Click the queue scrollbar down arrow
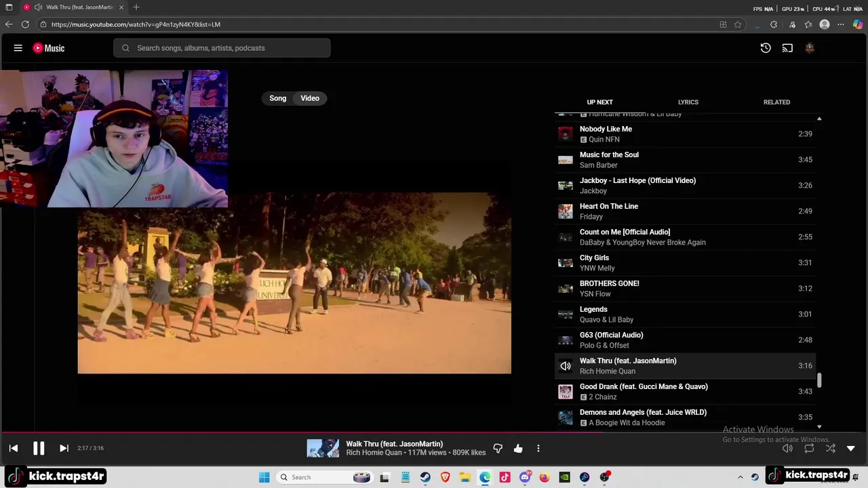 819,427
